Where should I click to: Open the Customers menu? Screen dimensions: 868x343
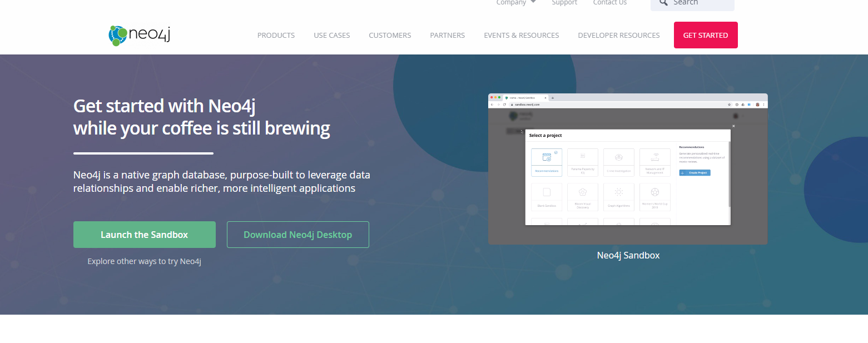coord(390,35)
